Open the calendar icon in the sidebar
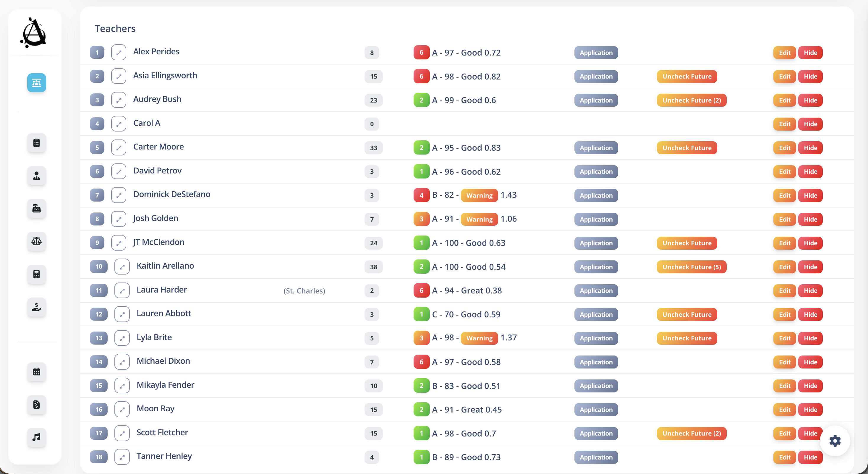The image size is (868, 474). 36,372
